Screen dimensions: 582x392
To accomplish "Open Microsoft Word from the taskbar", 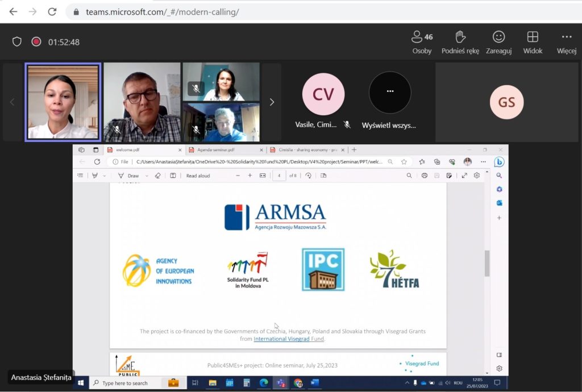I will tap(315, 383).
